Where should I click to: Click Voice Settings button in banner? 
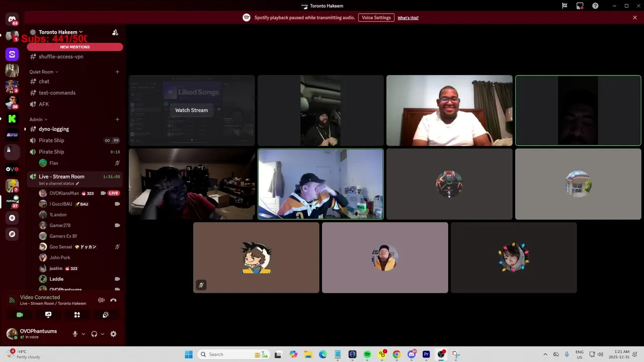[x=376, y=18]
